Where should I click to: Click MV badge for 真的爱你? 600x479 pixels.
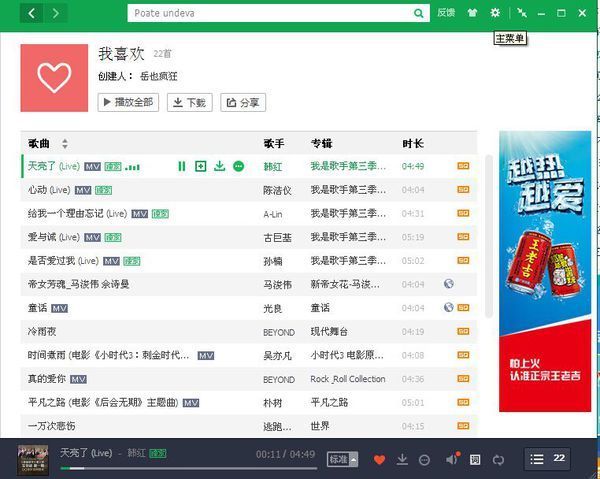78,380
